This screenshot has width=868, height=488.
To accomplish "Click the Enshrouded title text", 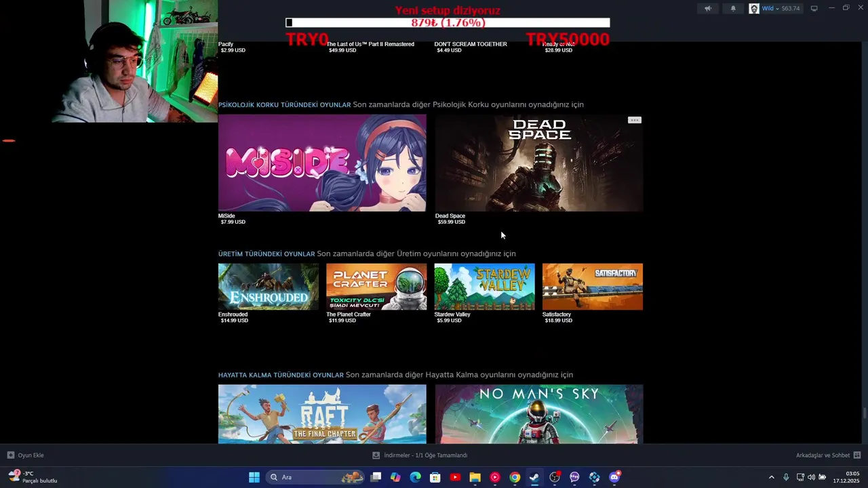I will point(233,314).
